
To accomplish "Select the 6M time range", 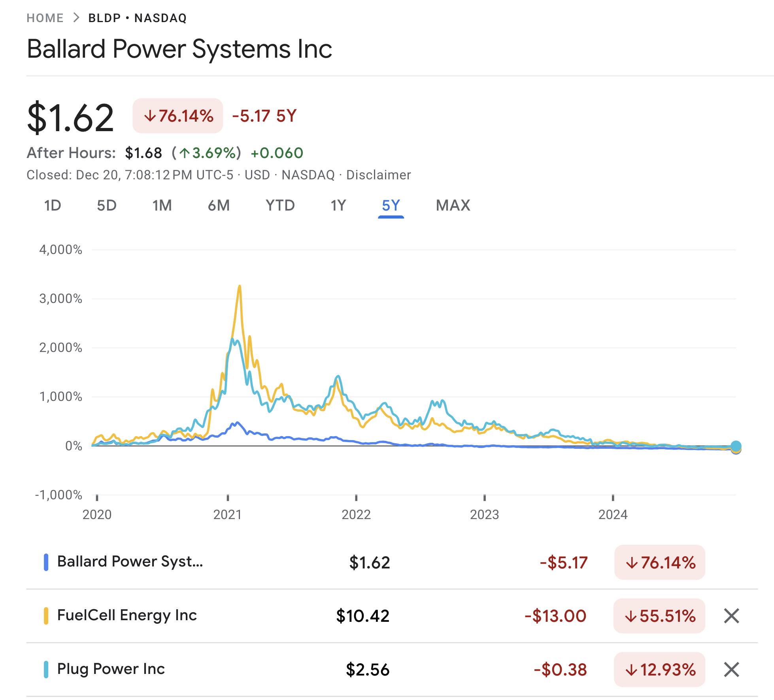I will 219,205.
